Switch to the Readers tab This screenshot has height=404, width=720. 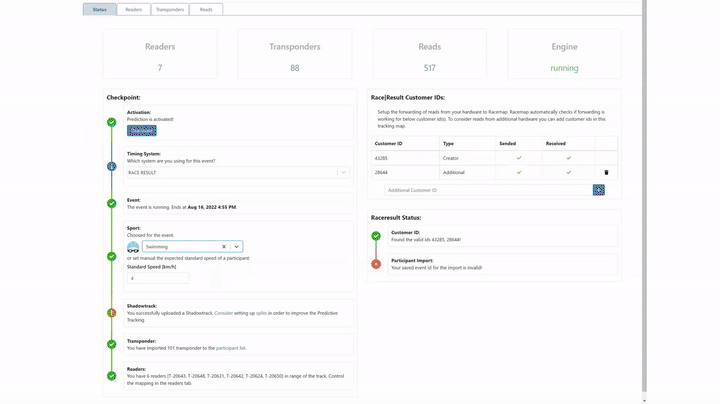click(133, 9)
